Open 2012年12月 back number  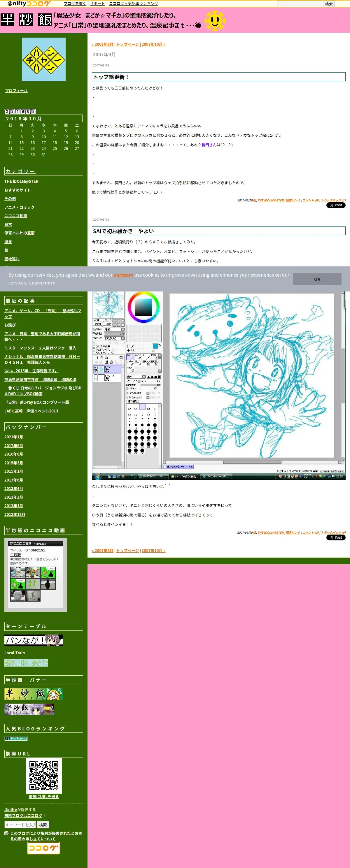pos(15,514)
